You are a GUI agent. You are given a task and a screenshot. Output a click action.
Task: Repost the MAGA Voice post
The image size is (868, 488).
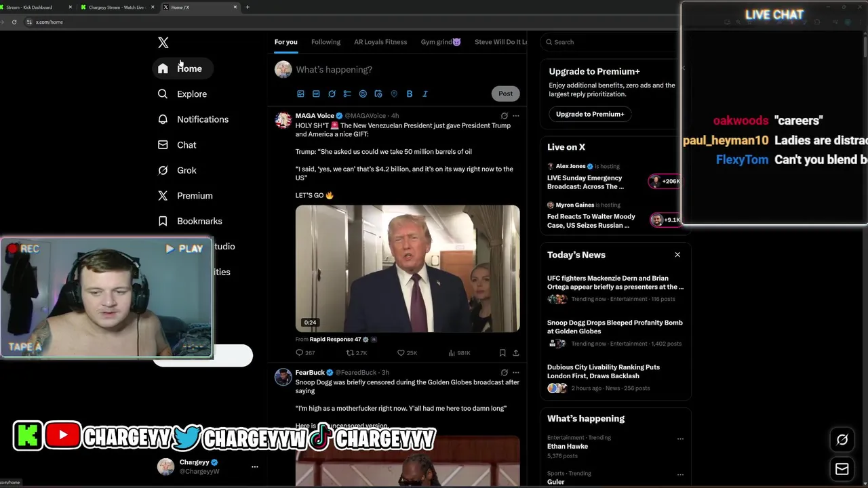(x=357, y=352)
